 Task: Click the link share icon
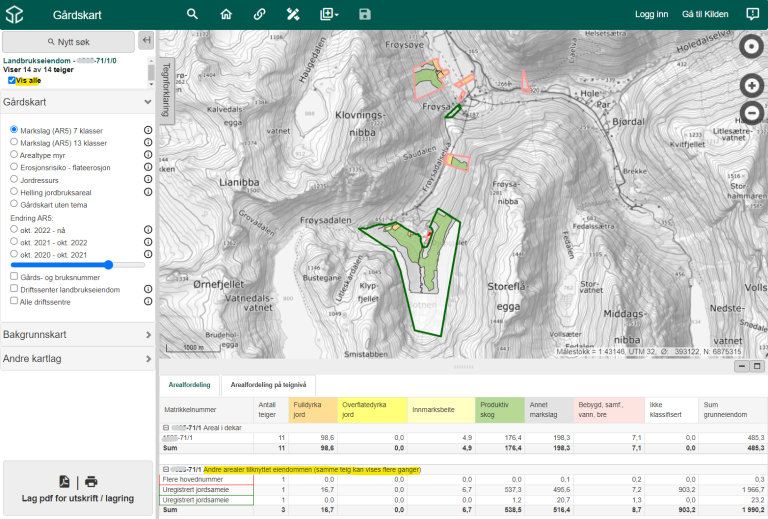click(259, 14)
